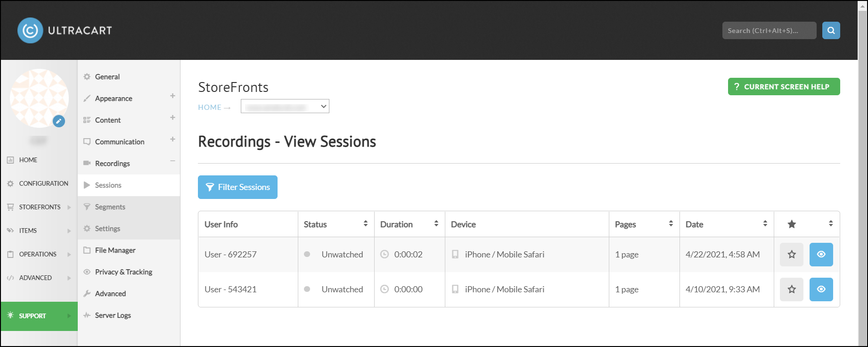The width and height of the screenshot is (868, 347).
Task: Click the blue search magnifier button
Action: pyautogui.click(x=831, y=30)
